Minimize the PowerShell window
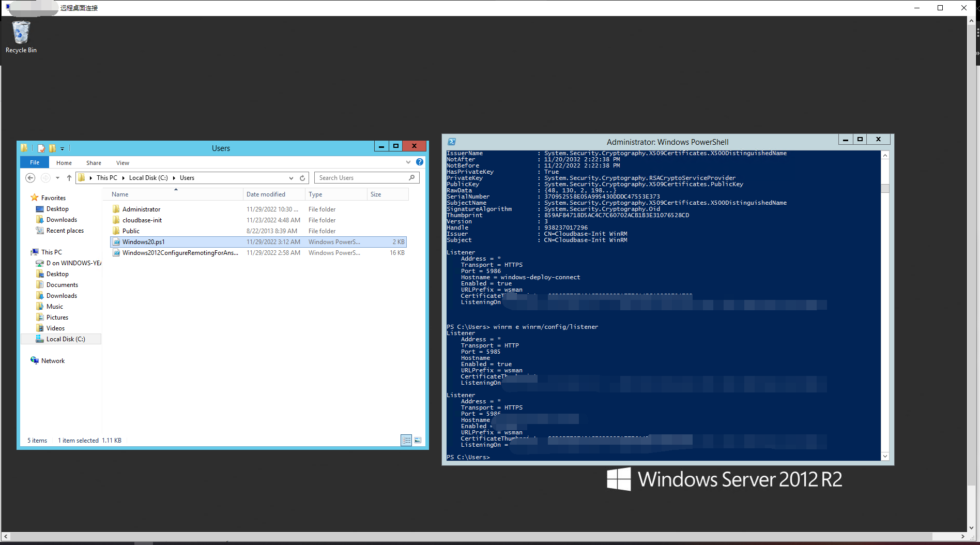The width and height of the screenshot is (980, 545). tap(846, 140)
